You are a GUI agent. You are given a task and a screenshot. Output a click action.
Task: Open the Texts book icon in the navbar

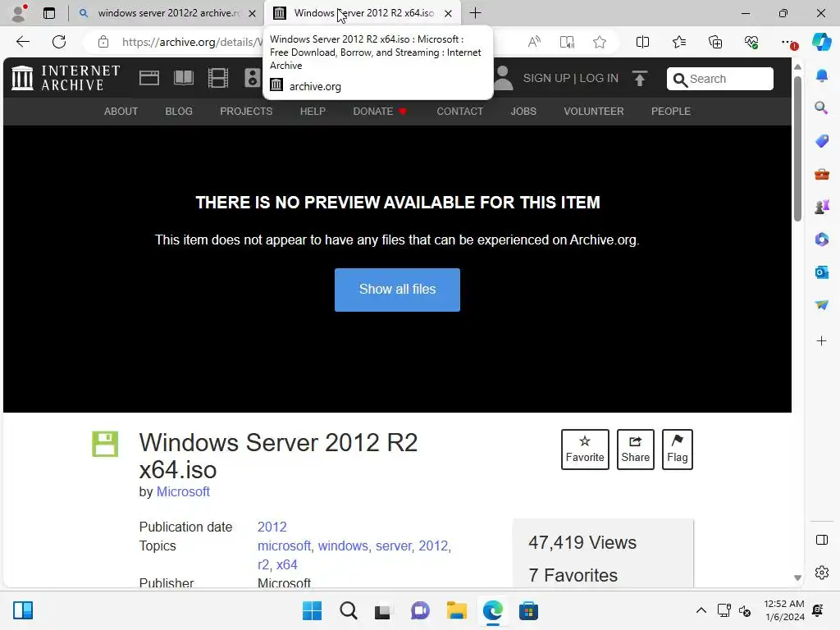coord(184,78)
